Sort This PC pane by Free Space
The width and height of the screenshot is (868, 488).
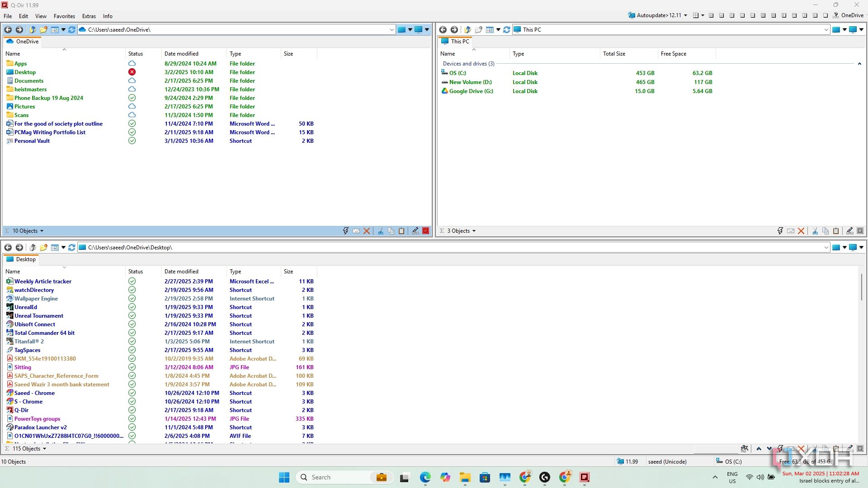[687, 54]
